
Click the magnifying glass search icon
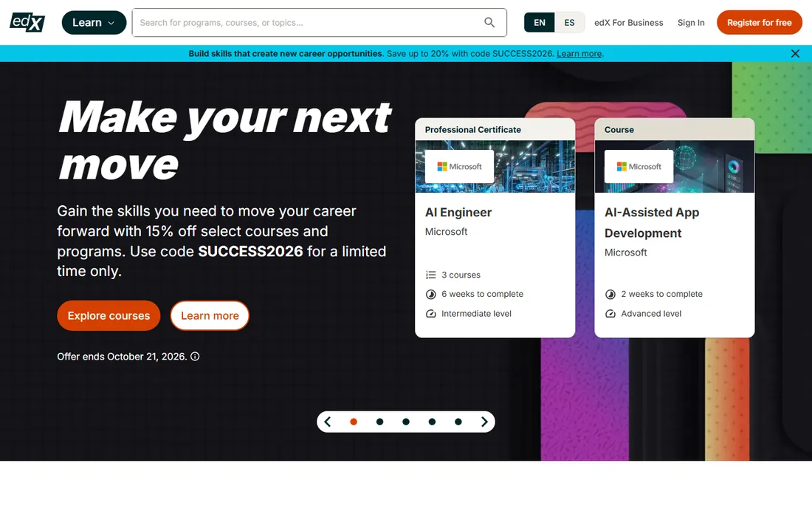pyautogui.click(x=489, y=22)
